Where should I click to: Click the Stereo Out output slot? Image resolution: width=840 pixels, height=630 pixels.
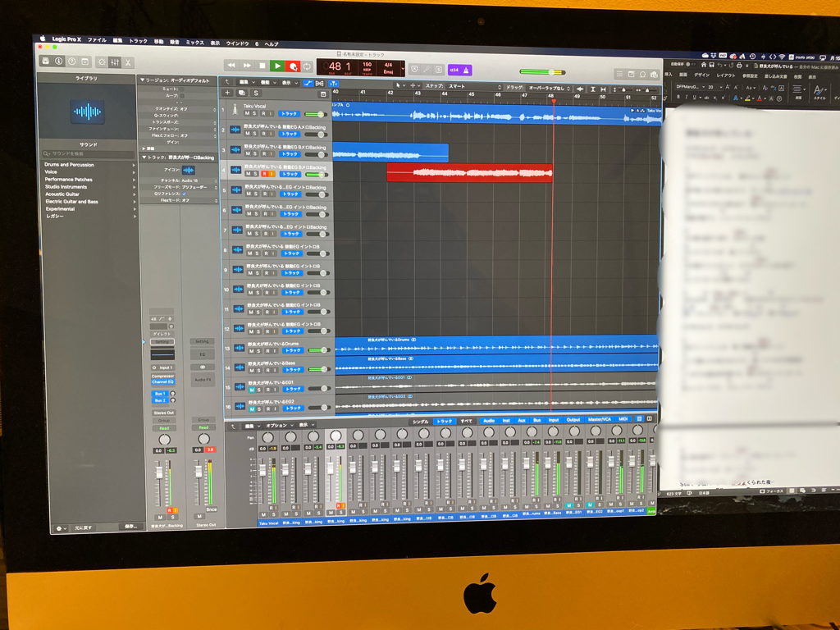coord(163,413)
